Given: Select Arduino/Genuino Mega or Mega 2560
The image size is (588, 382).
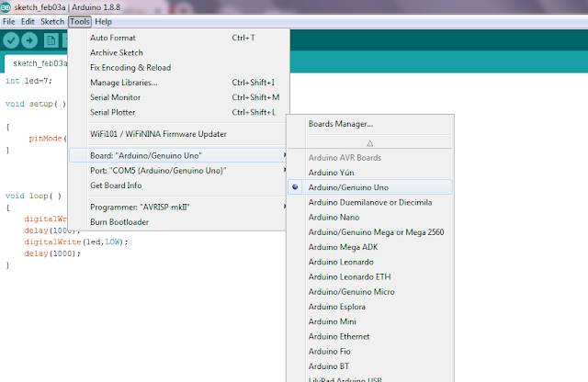Looking at the screenshot, I should coord(370,232).
